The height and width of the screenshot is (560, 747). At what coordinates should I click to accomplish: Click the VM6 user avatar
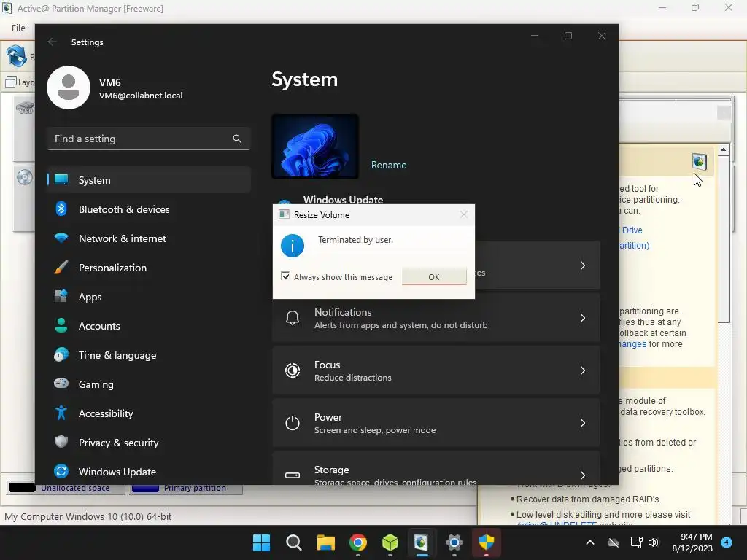tap(69, 87)
